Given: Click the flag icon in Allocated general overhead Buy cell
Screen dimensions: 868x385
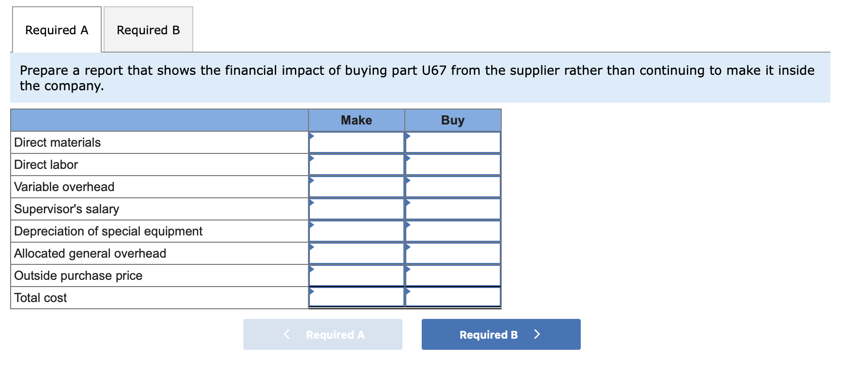Looking at the screenshot, I should (408, 247).
